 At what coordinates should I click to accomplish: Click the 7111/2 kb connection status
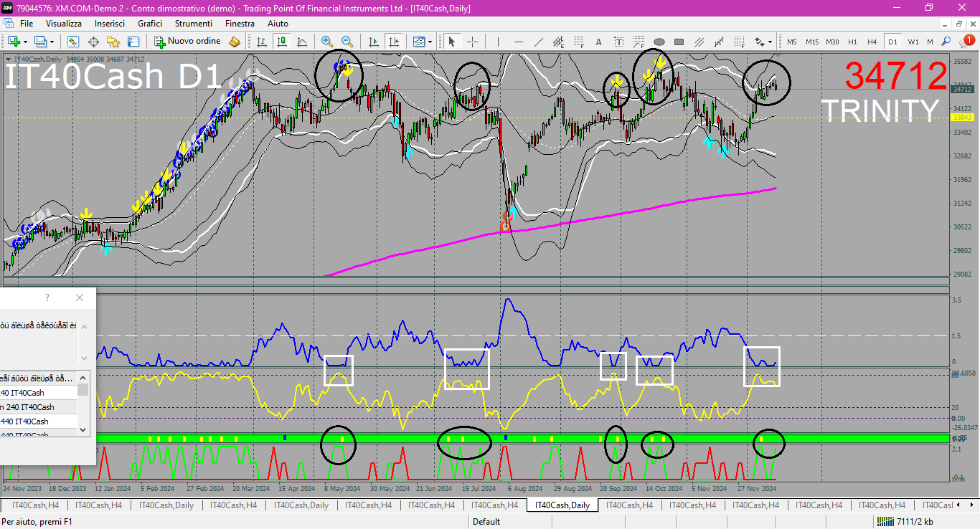[x=905, y=522]
